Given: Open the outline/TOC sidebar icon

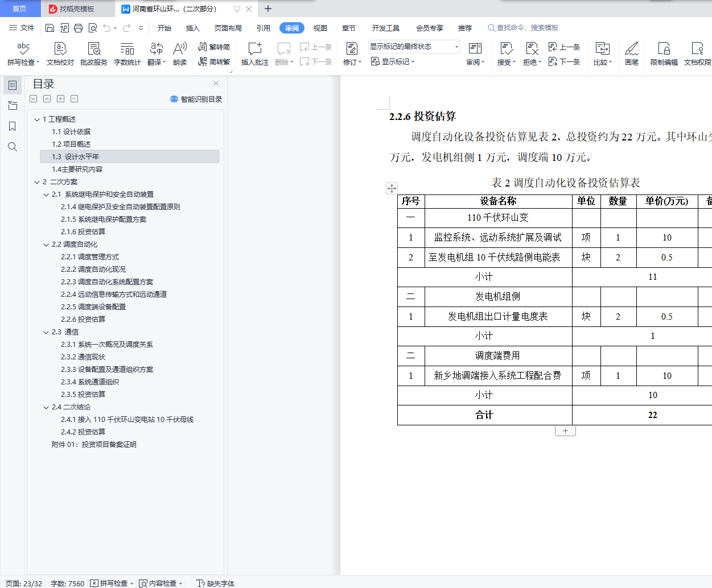Looking at the screenshot, I should pyautogui.click(x=13, y=85).
